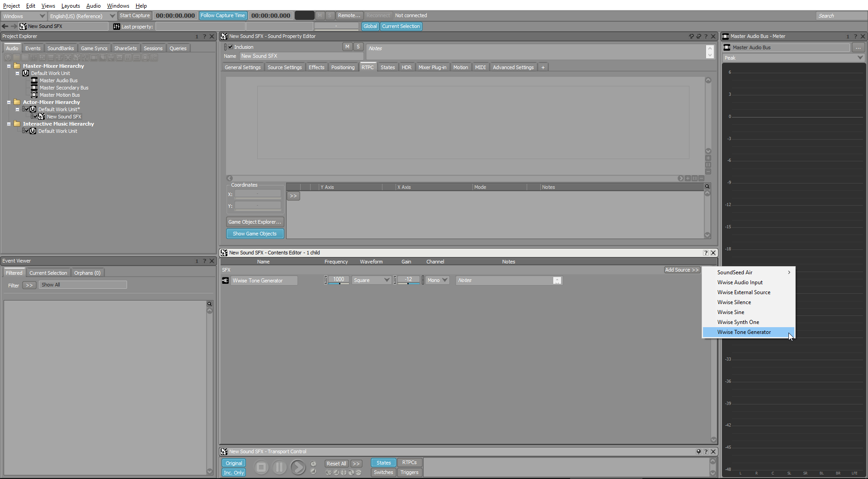The image size is (868, 479).
Task: Toggle inclusion checkbox for New Sound SFX in tree
Action: click(x=35, y=117)
